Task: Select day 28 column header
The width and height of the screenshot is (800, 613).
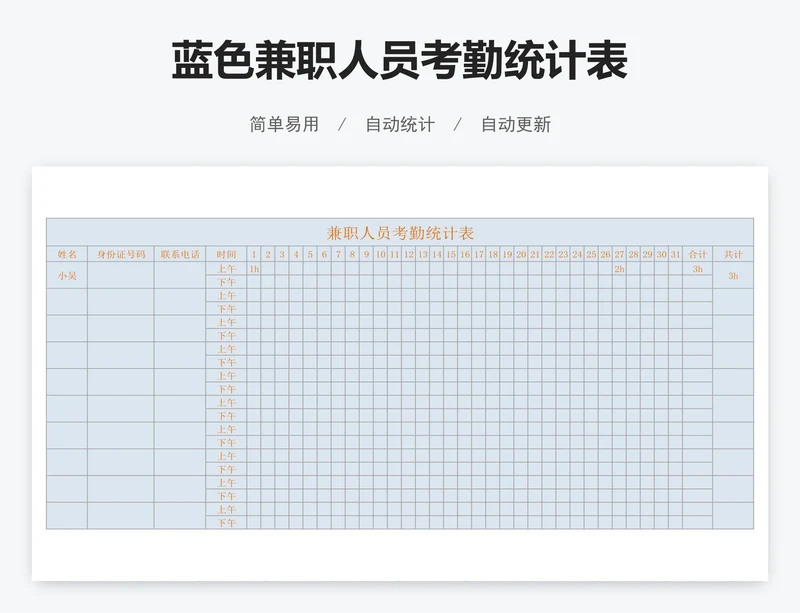Action: 633,254
